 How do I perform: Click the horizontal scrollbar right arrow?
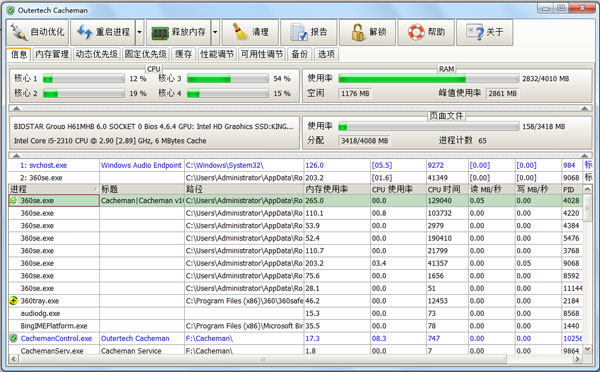[578, 359]
